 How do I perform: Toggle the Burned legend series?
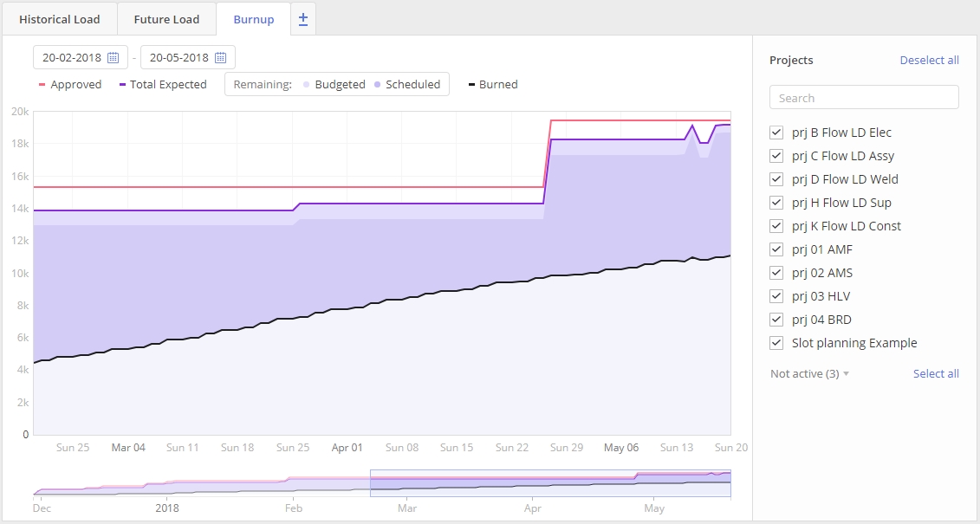click(493, 84)
